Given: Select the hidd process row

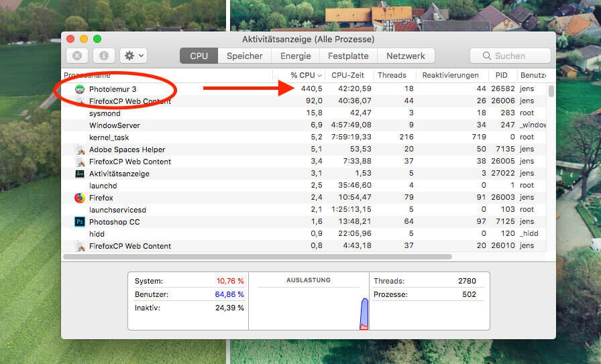Looking at the screenshot, I should 305,234.
